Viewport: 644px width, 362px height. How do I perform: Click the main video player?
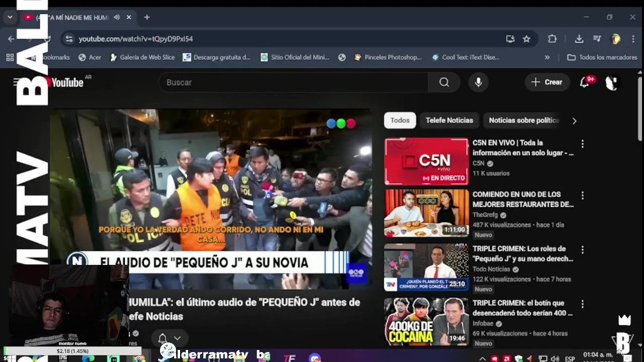pyautogui.click(x=210, y=199)
